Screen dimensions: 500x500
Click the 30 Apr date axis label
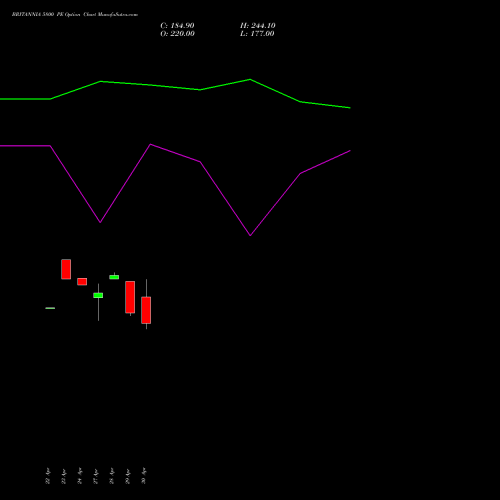[x=144, y=476]
